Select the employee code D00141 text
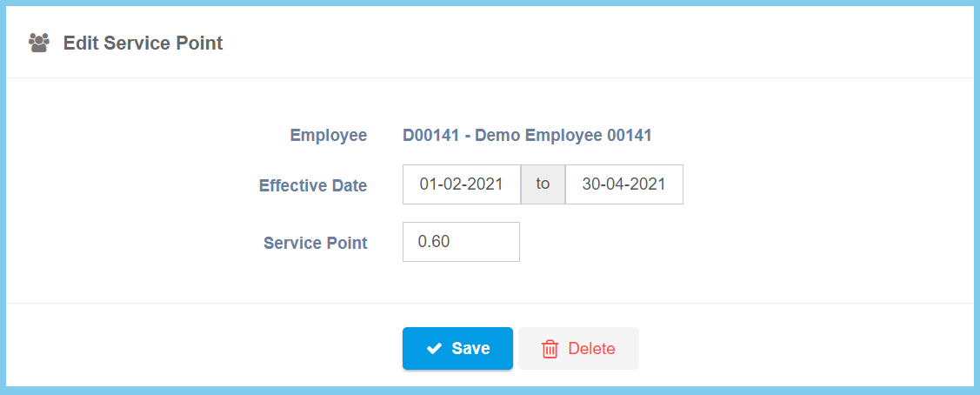The image size is (980, 395). tap(429, 136)
